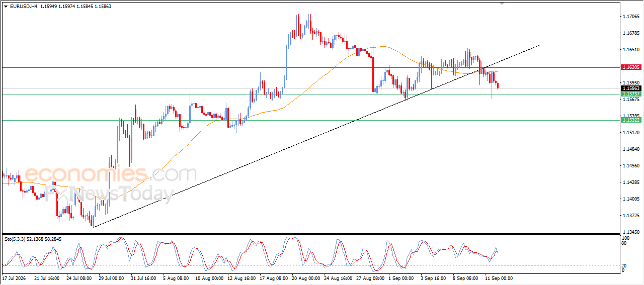Click the 1.14005 price axis value
644x285 pixels.
631,199
